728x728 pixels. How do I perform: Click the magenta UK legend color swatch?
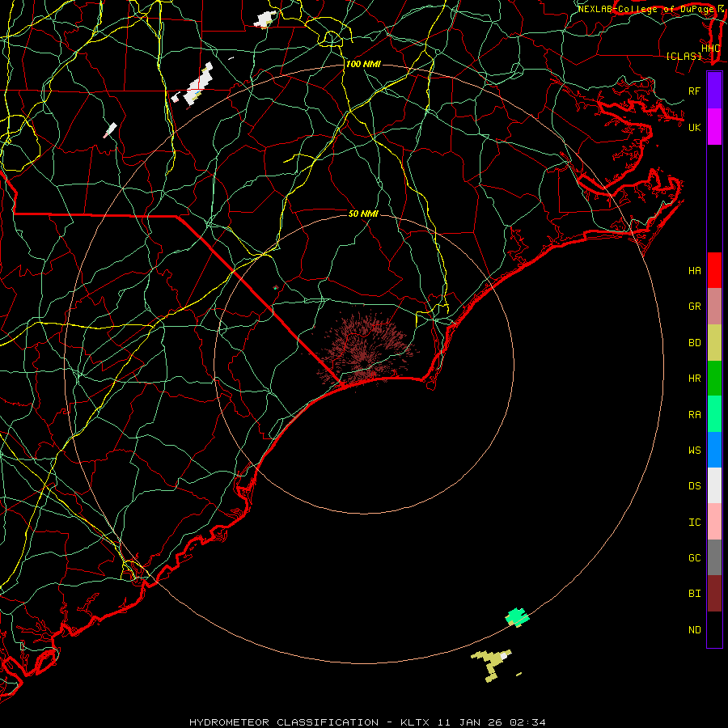point(714,127)
